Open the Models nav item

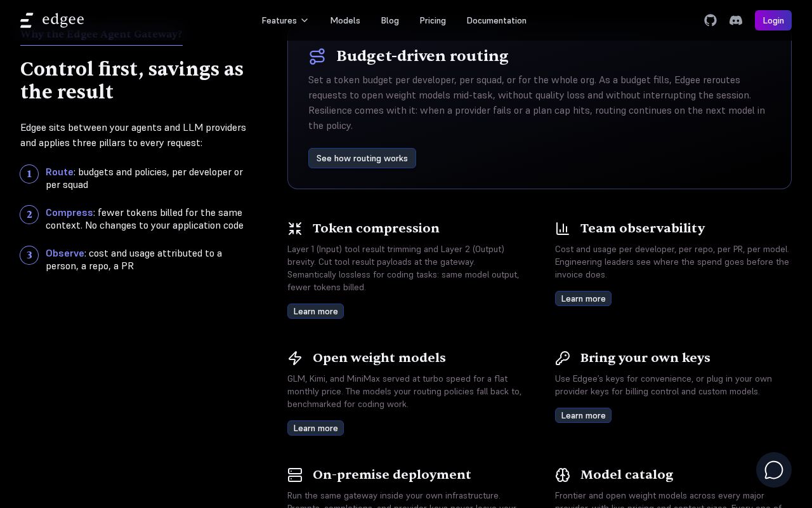345,20
